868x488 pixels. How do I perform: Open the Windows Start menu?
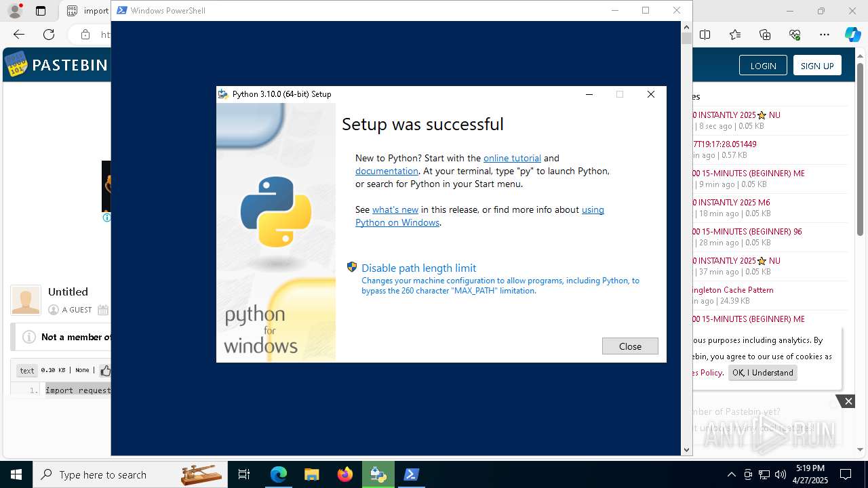click(x=16, y=474)
